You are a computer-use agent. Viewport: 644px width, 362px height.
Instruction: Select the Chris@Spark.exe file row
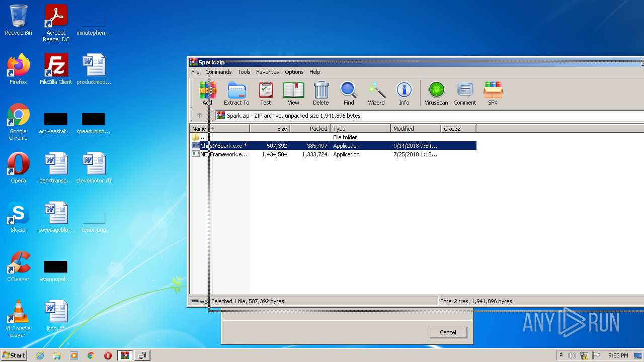(x=333, y=146)
